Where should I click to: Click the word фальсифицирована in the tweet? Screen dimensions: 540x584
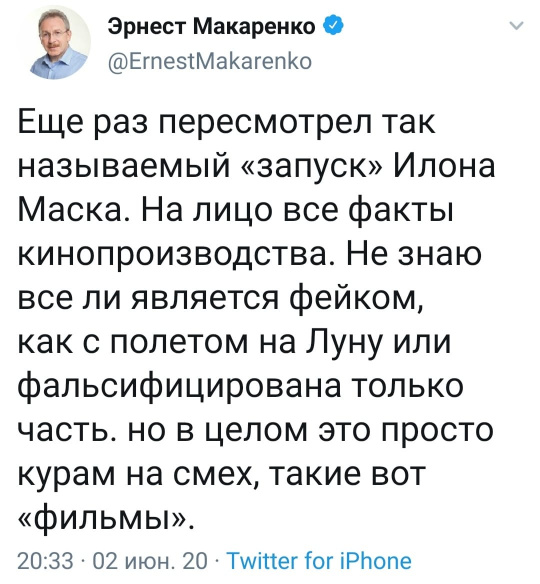tap(179, 387)
